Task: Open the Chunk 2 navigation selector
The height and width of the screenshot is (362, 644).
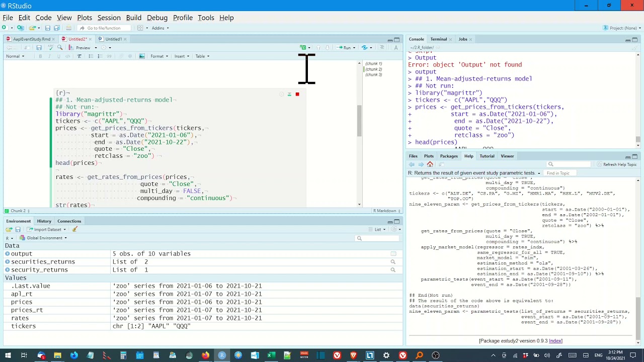Action: 17,211
